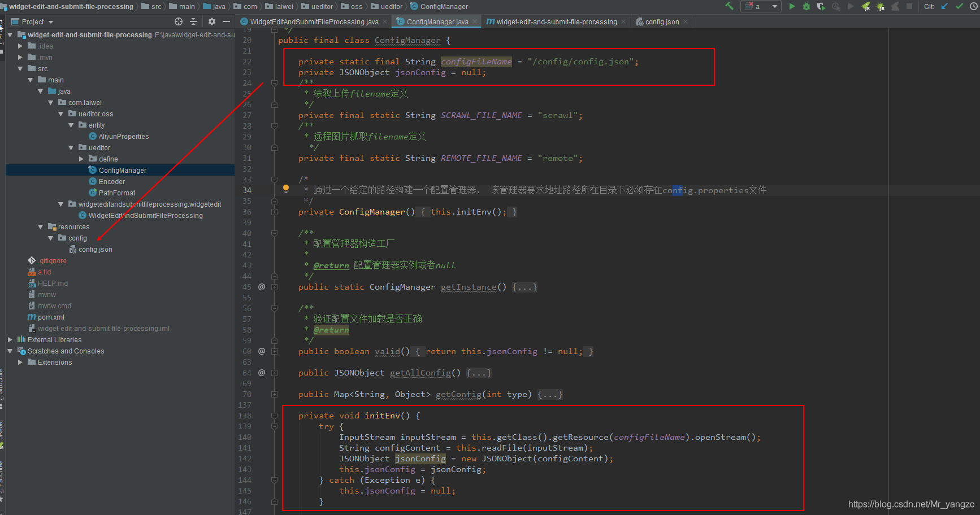Click the JRebel run rocket icon

point(865,6)
